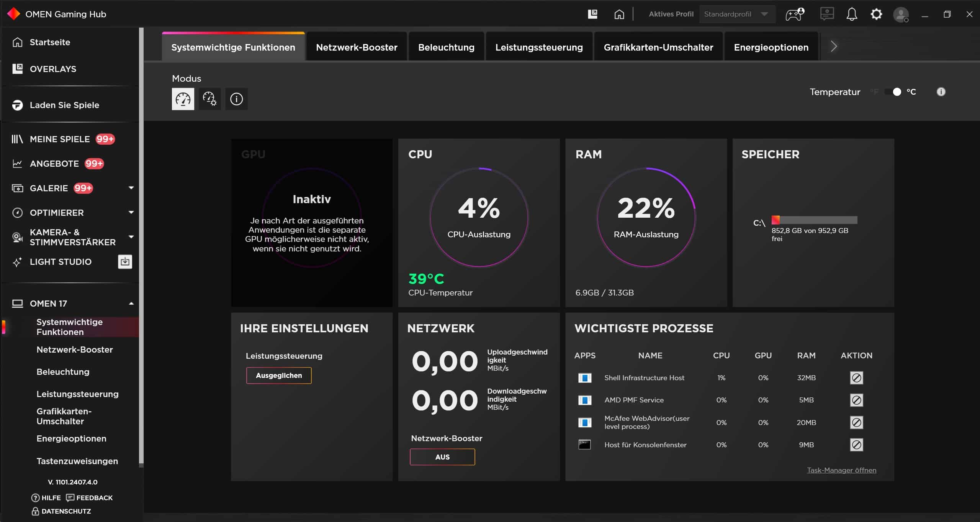This screenshot has height=522, width=980.
Task: Collapse the OMEN 17 sidebar section
Action: pos(131,304)
